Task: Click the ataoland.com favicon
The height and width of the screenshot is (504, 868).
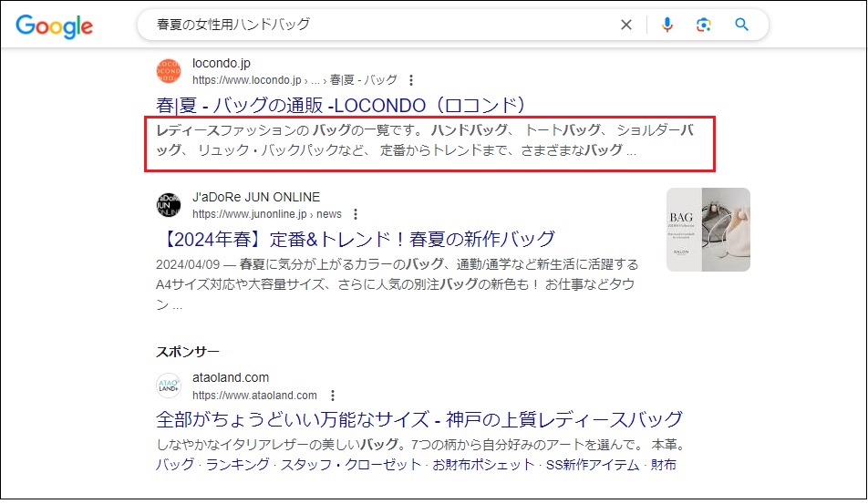Action: pyautogui.click(x=169, y=386)
